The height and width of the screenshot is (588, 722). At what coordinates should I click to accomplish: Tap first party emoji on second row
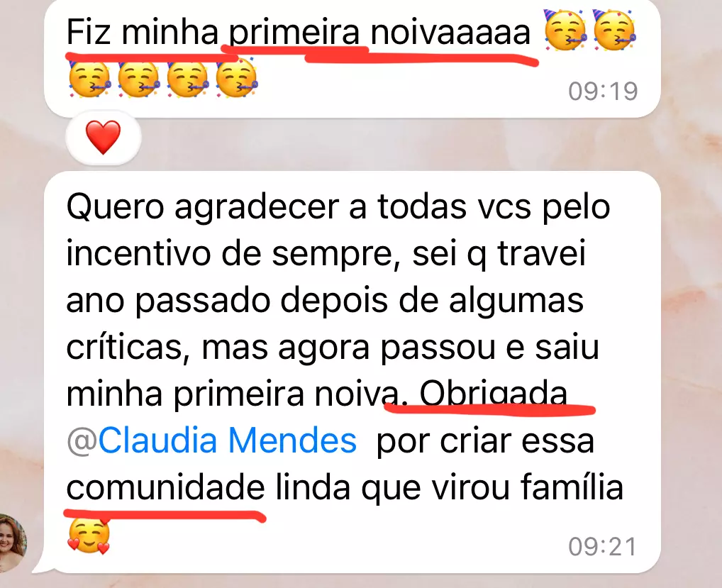(90, 78)
